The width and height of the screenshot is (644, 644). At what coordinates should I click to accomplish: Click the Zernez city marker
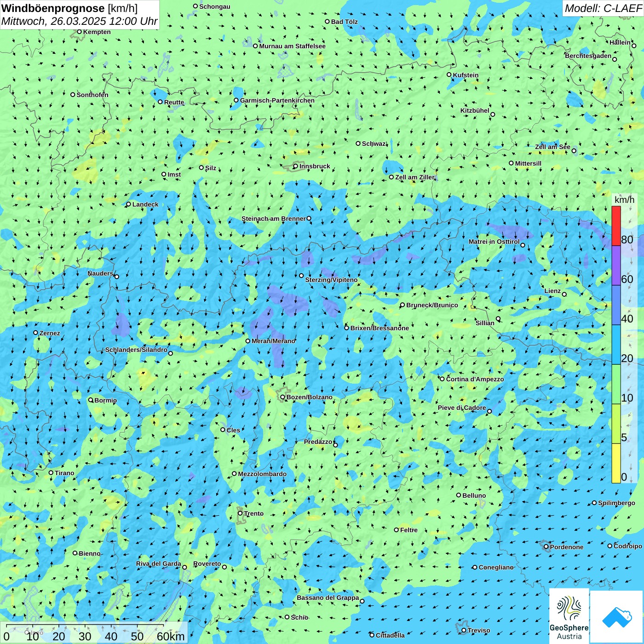click(36, 333)
